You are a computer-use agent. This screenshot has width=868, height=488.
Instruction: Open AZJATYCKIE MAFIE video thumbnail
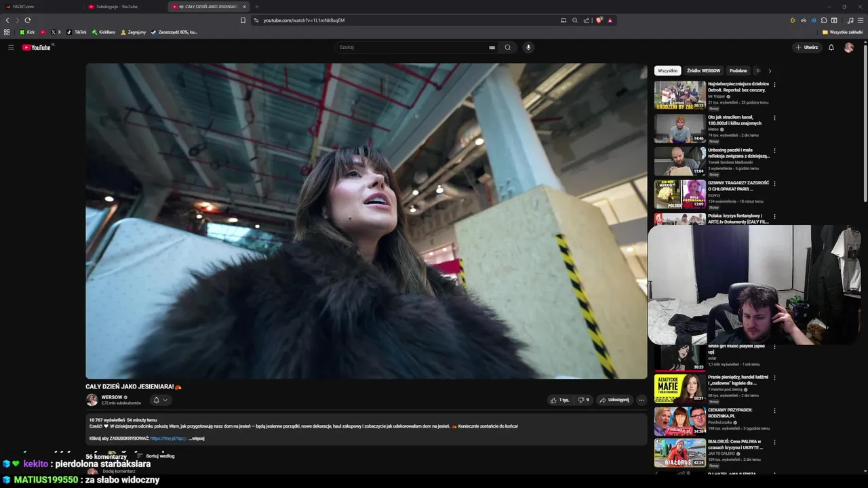pos(679,388)
